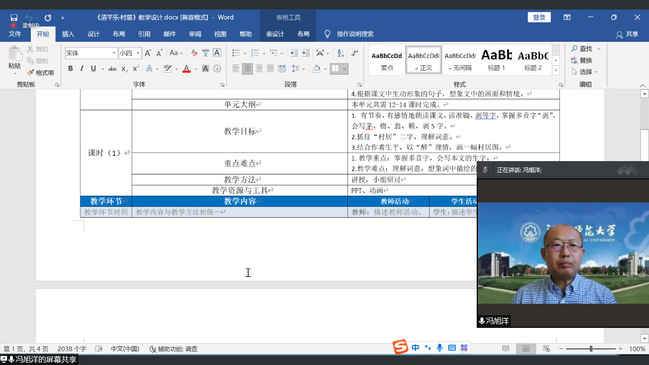This screenshot has height=365, width=649.
Task: Click Justify alignment icon
Action: (x=270, y=69)
